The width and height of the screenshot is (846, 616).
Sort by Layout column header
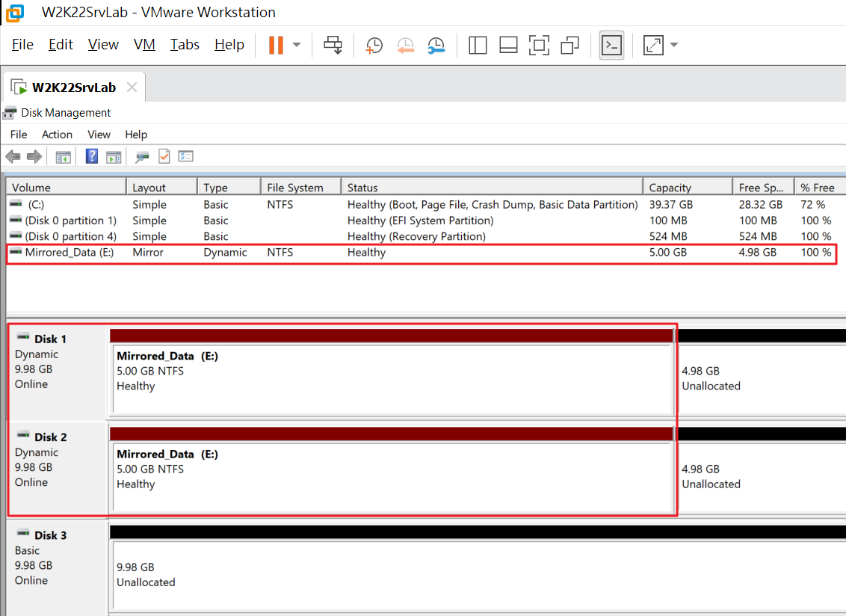click(x=162, y=188)
